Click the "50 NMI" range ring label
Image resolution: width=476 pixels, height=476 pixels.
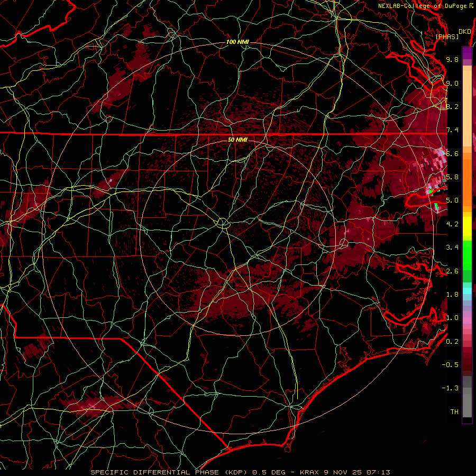click(x=237, y=140)
